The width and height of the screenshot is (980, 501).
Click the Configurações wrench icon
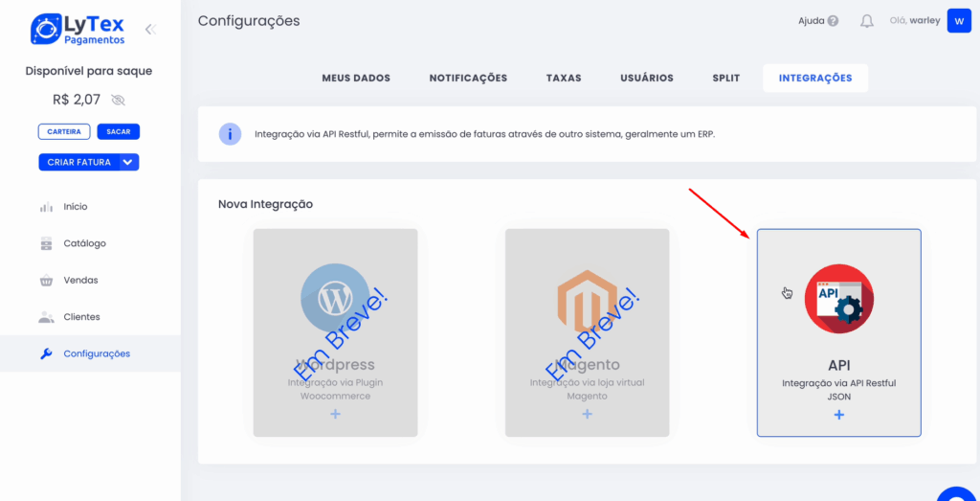click(46, 353)
